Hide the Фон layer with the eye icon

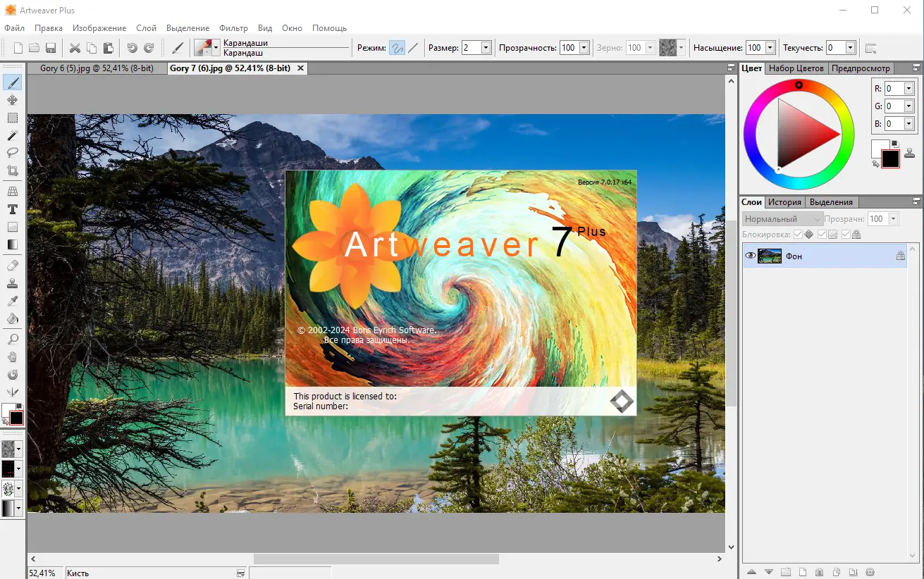click(x=750, y=256)
